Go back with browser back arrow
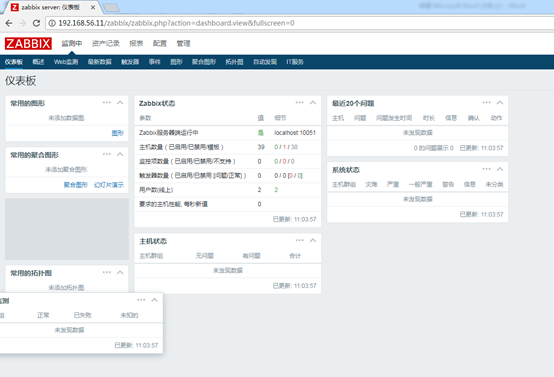The image size is (554, 377). (9, 23)
